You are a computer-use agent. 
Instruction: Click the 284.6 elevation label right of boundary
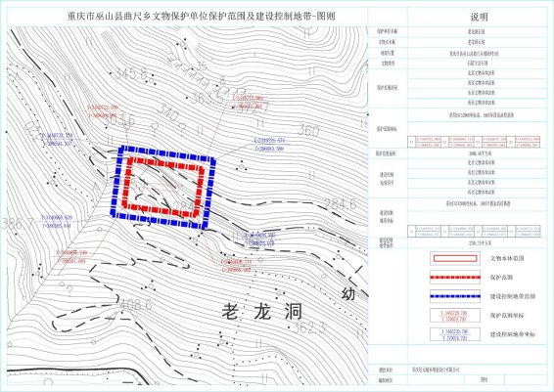pyautogui.click(x=341, y=203)
